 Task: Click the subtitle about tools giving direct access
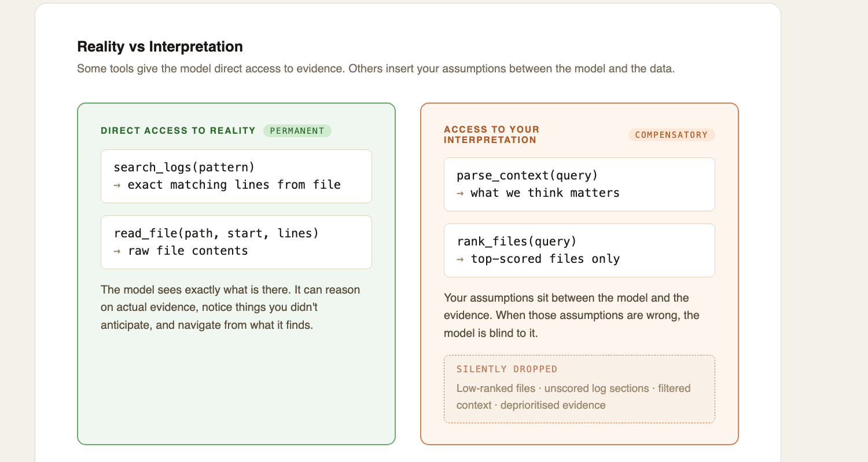376,68
